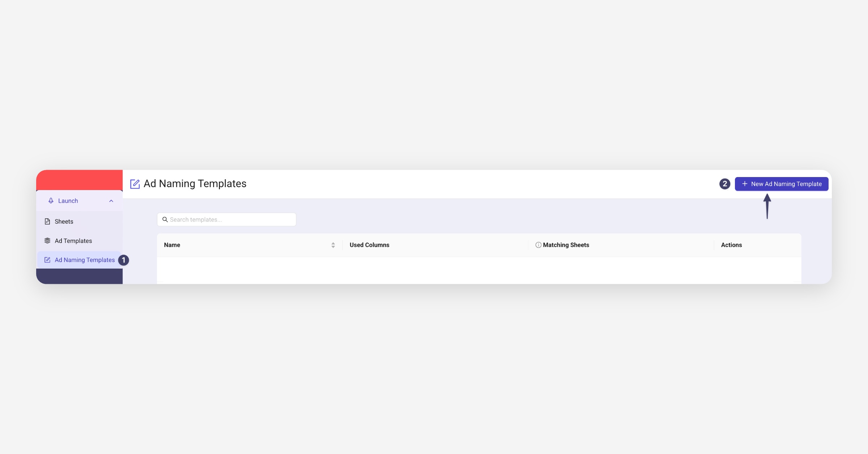Screen dimensions: 868x454
Task: Go to Ad Templates in sidebar
Action: (80, 241)
